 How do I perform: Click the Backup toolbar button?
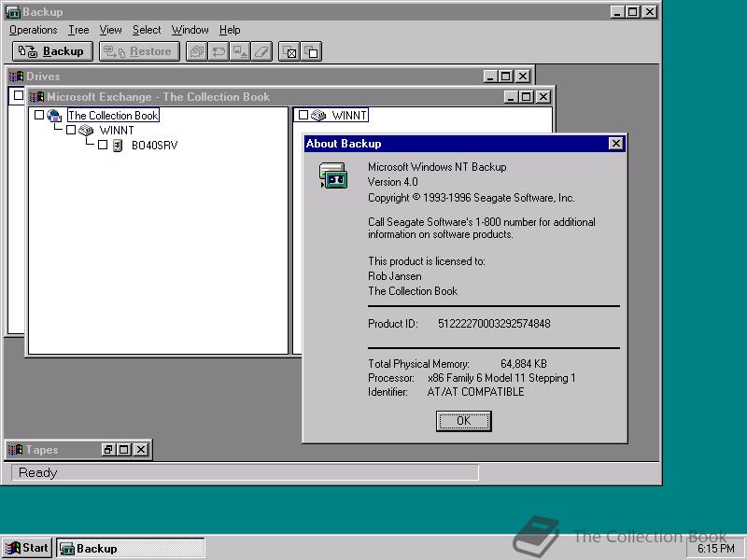[52, 51]
